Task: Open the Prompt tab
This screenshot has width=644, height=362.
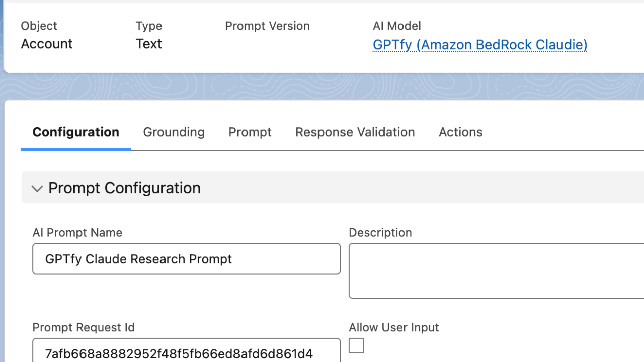Action: tap(250, 132)
